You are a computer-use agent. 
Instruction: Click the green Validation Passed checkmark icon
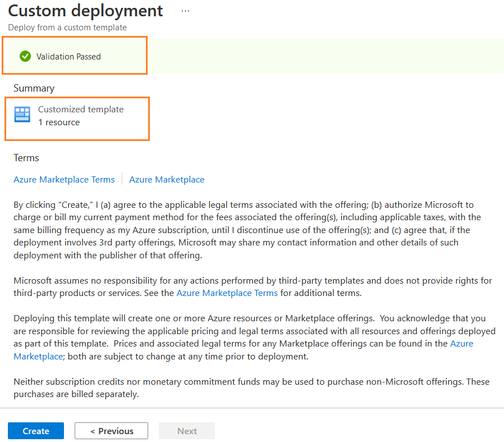(25, 56)
